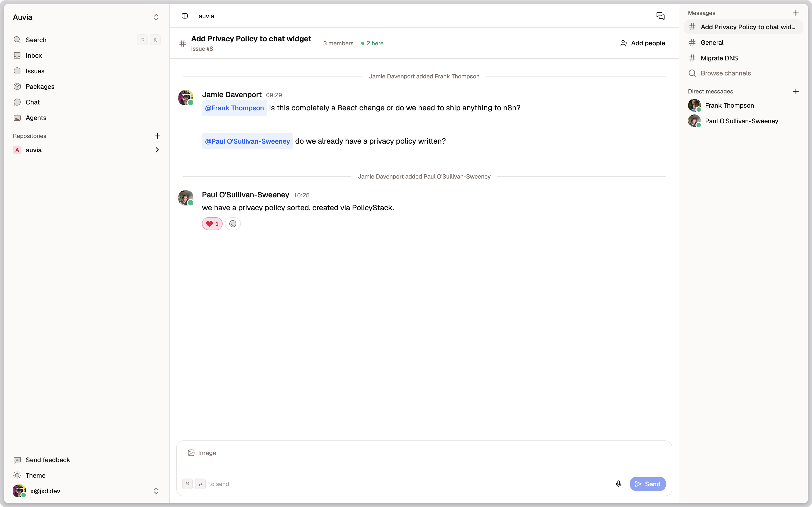Click Jamie Davenport's message avatar

186,97
